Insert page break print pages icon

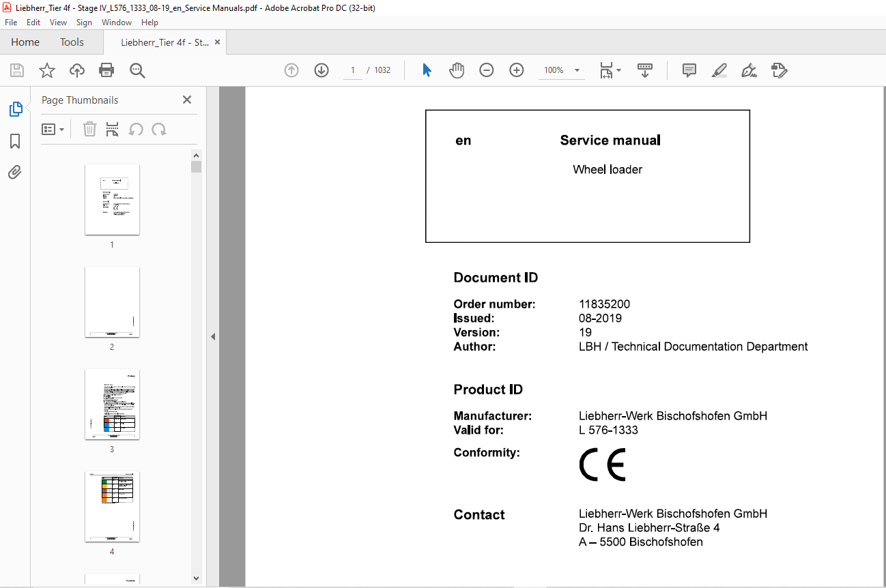click(113, 130)
